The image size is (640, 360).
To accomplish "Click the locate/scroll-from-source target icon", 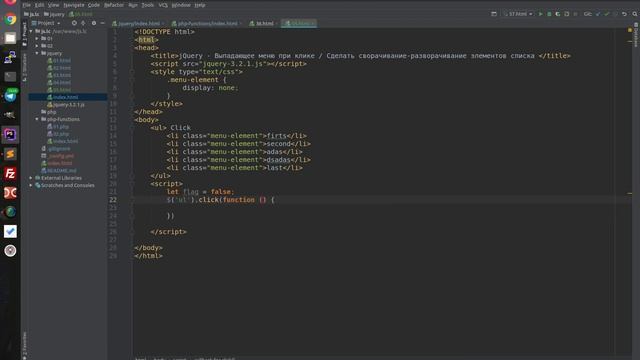I will pyautogui.click(x=74, y=23).
